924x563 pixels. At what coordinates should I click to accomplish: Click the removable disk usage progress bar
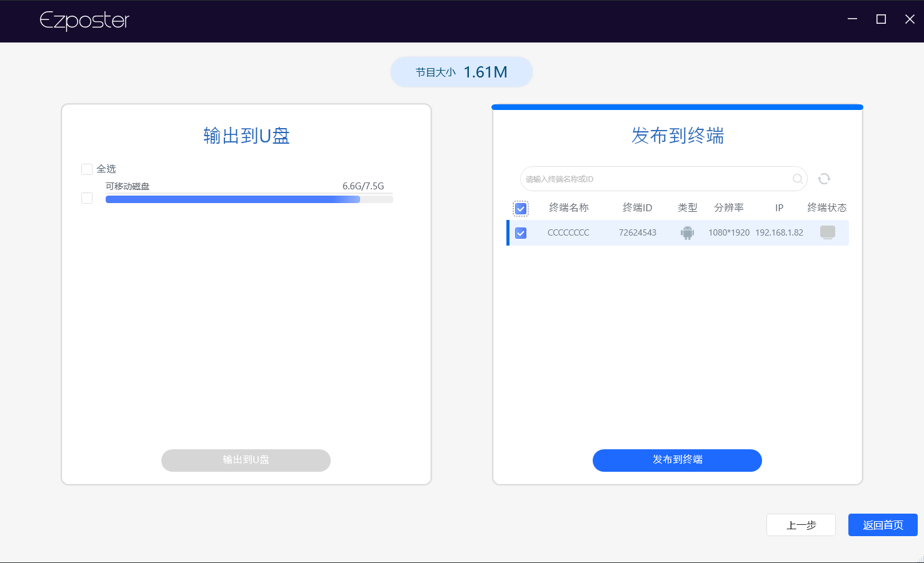point(249,199)
